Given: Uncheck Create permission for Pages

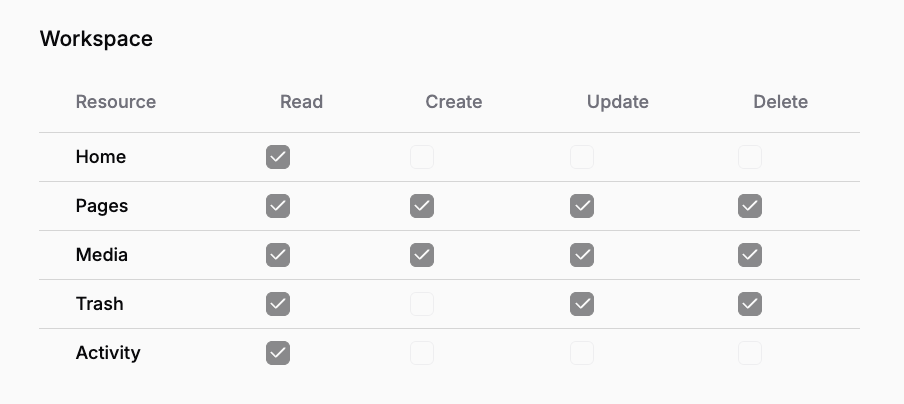Looking at the screenshot, I should (422, 206).
